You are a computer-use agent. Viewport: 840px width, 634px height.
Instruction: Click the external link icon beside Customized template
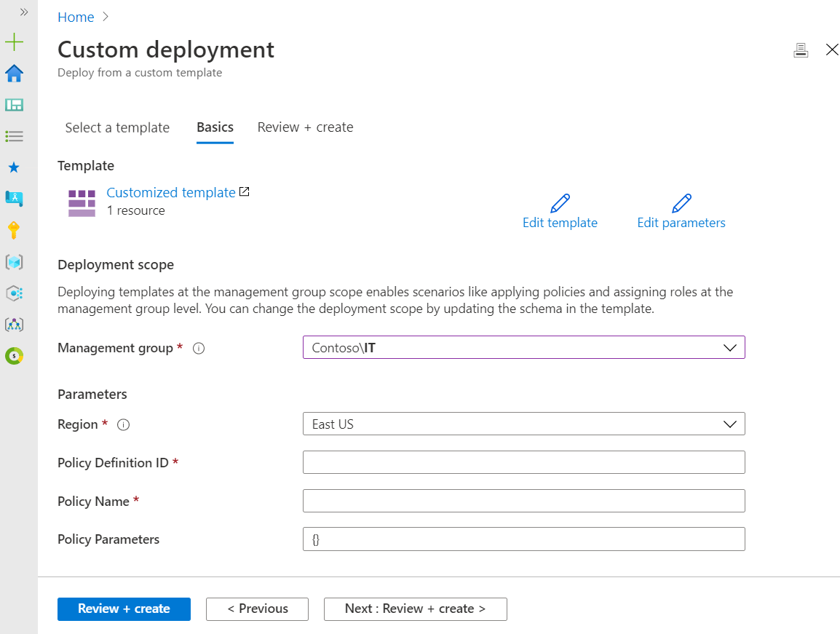click(x=245, y=191)
